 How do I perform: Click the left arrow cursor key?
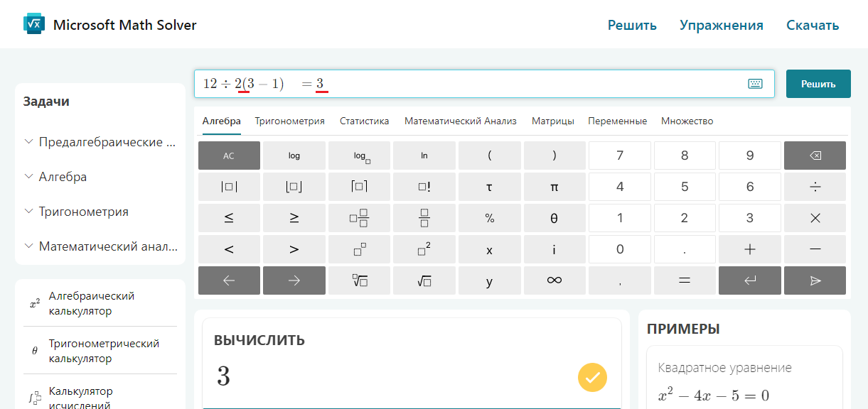coord(229,280)
